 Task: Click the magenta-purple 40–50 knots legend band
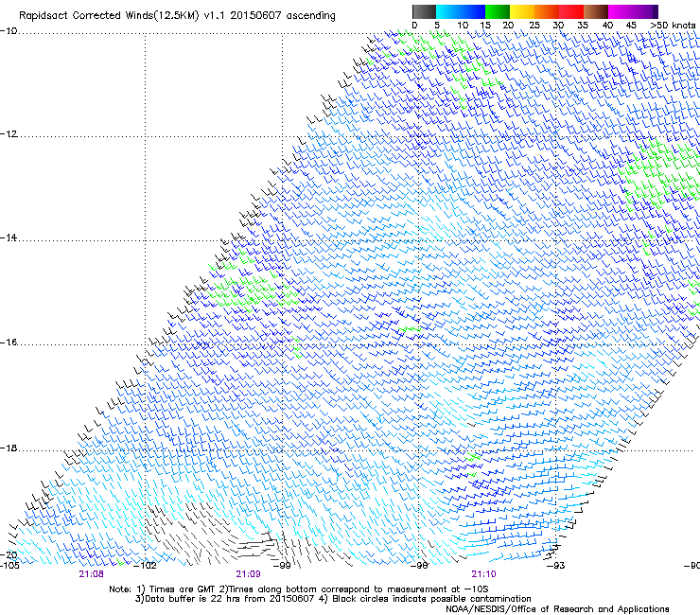click(x=633, y=11)
